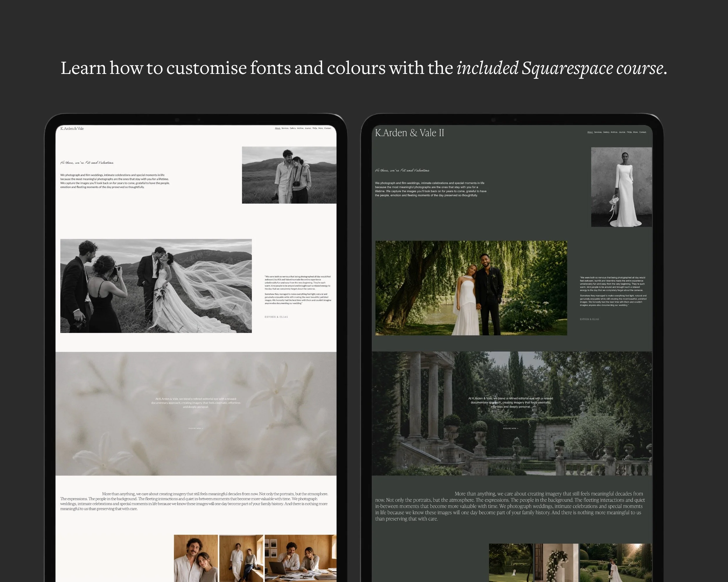Open the photo of the couple at a desk with a laptop
Viewport: 728px width, 582px height.
[x=301, y=558]
